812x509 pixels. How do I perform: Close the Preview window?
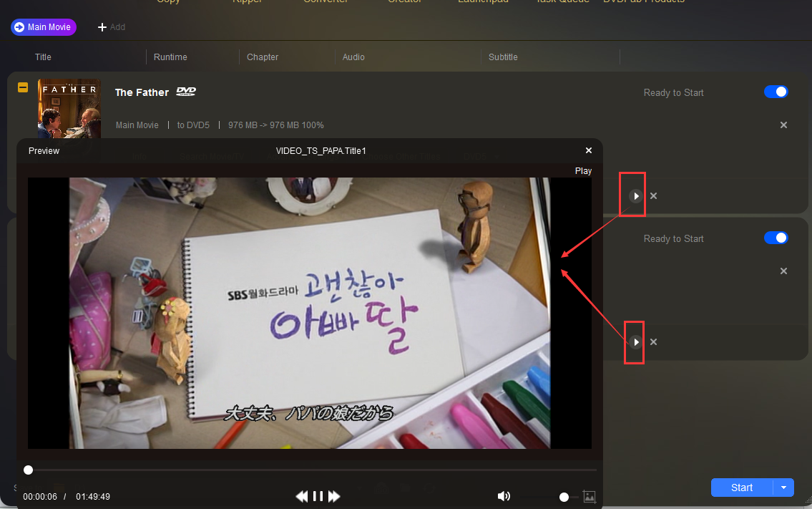click(589, 150)
